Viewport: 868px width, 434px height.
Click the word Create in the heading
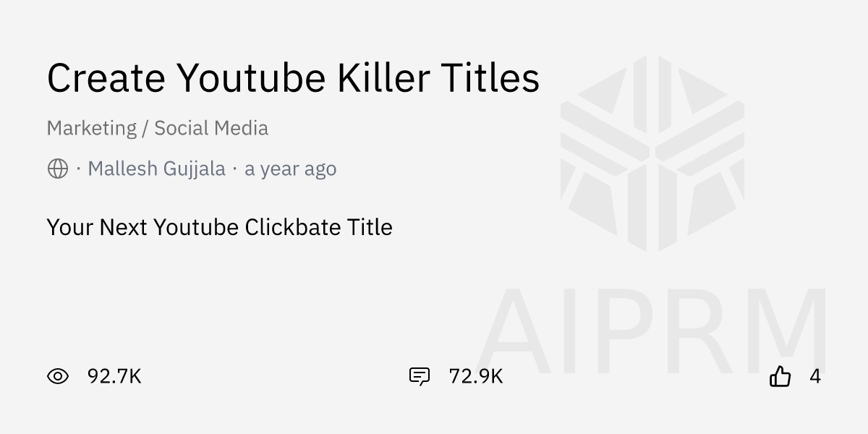pyautogui.click(x=106, y=78)
